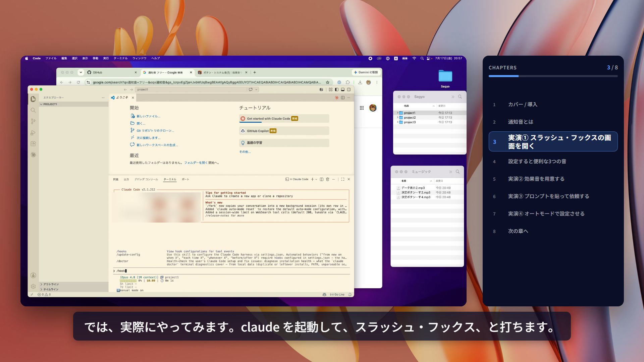Open the chat dropdown in the VS Code command center

(256, 89)
